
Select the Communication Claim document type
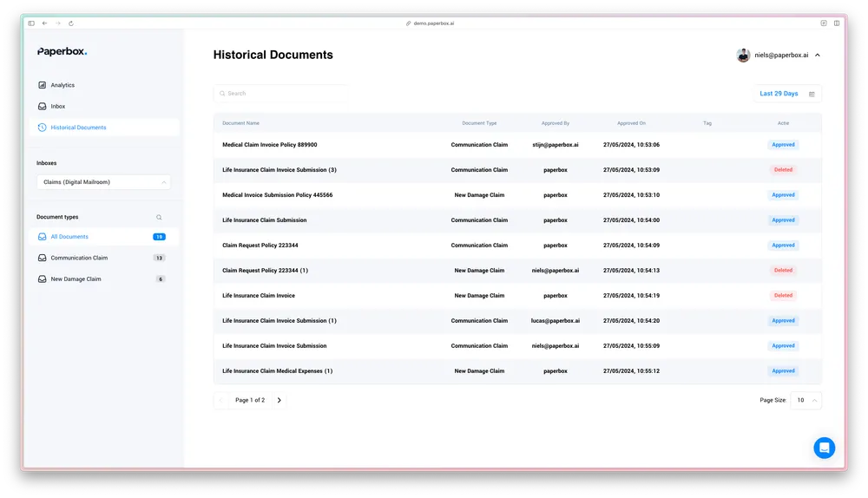pos(79,258)
